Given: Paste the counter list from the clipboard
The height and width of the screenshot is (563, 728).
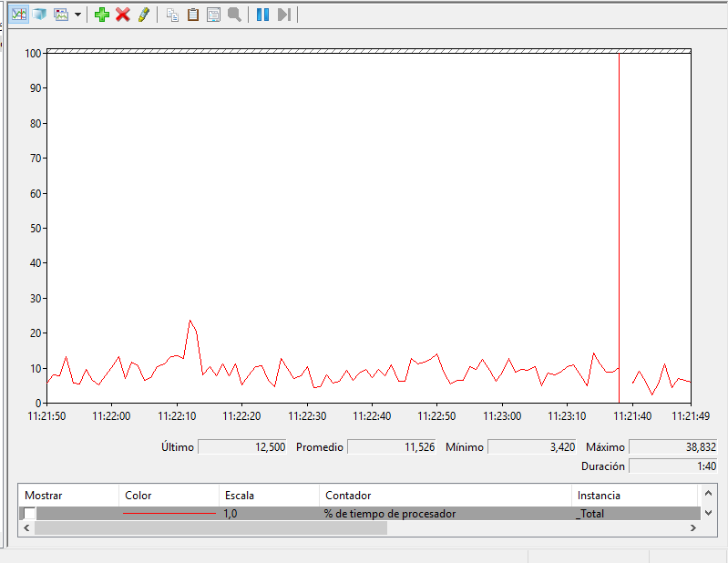Looking at the screenshot, I should [x=192, y=15].
